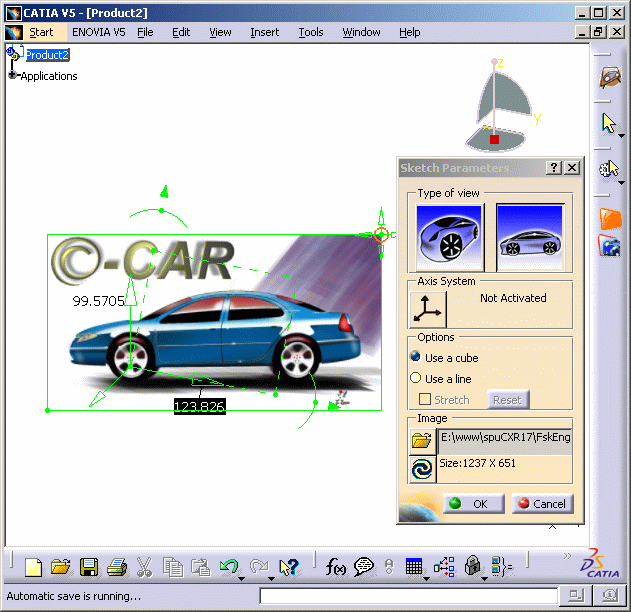Check the Stretch checkbox
The width and height of the screenshot is (631, 612).
[426, 400]
